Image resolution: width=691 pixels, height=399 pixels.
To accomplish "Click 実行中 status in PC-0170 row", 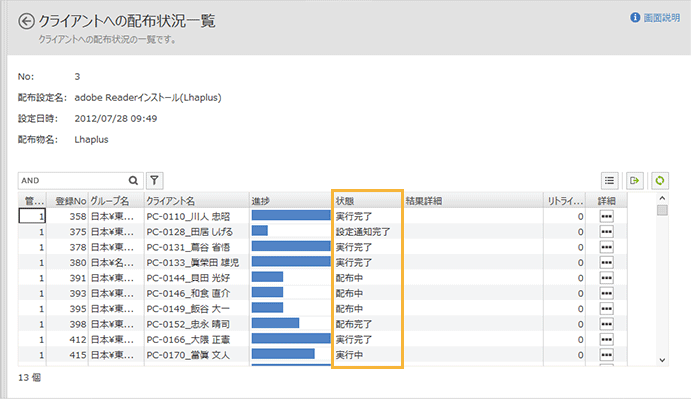I will click(x=349, y=355).
